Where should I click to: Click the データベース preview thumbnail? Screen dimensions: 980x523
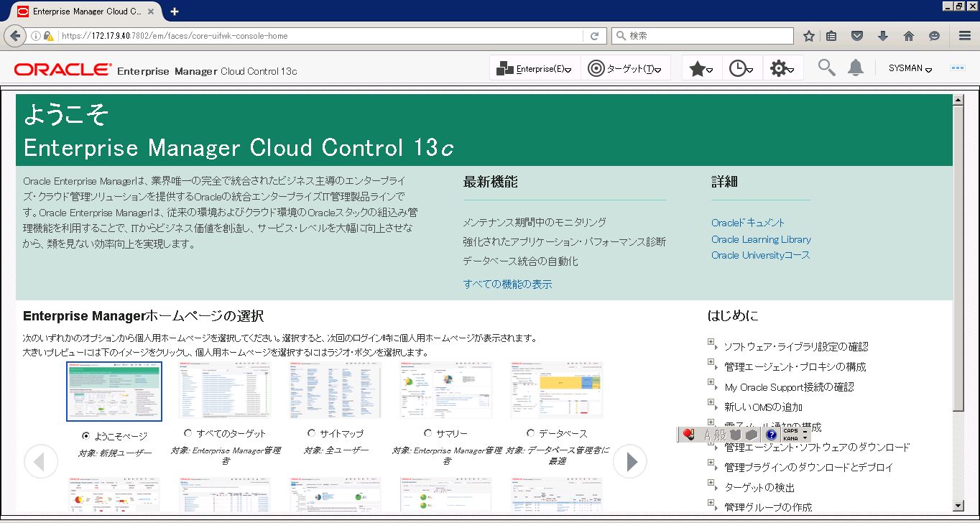point(557,390)
